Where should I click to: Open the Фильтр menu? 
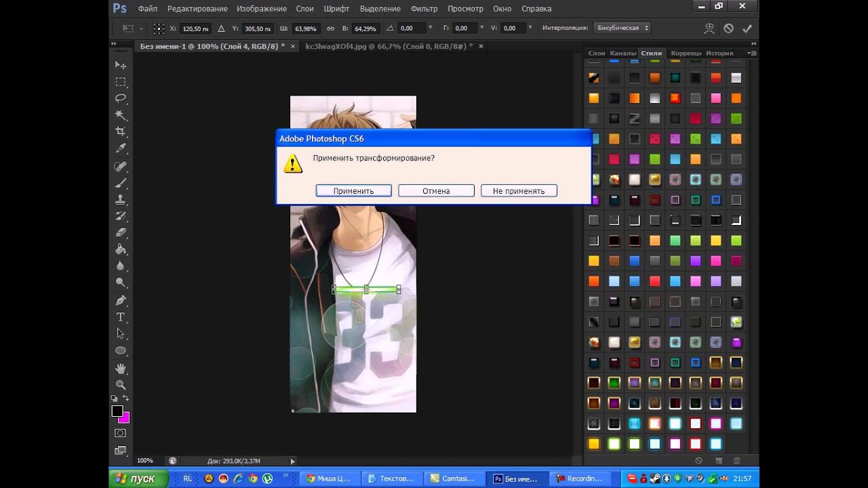[425, 9]
